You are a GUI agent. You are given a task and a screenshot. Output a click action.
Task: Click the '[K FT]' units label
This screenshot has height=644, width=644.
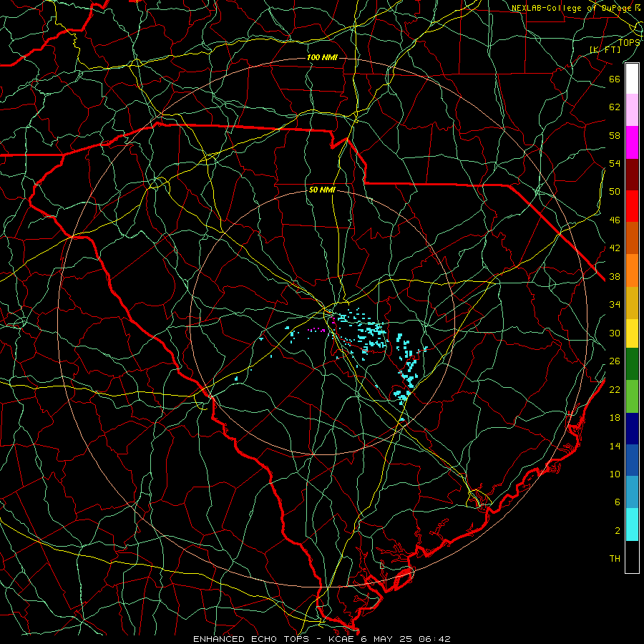pos(605,49)
